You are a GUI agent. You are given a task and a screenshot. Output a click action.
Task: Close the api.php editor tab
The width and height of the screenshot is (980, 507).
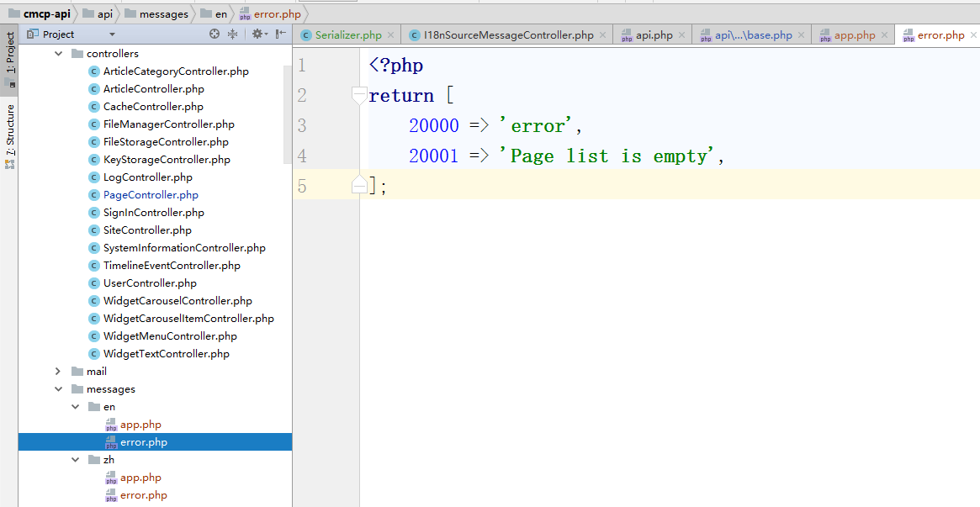coord(681,35)
